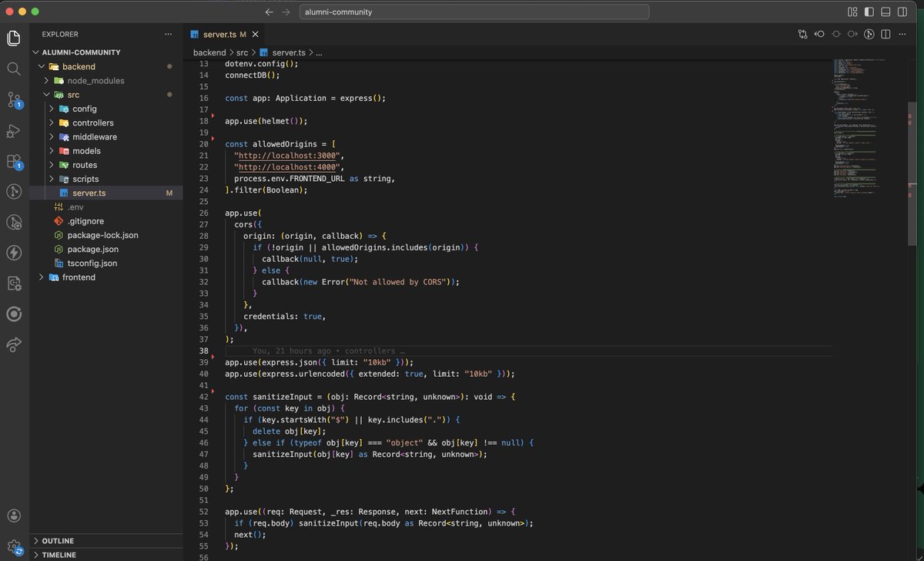Open editor More Actions ellipsis
Screen dimensions: 924x561
903,34
